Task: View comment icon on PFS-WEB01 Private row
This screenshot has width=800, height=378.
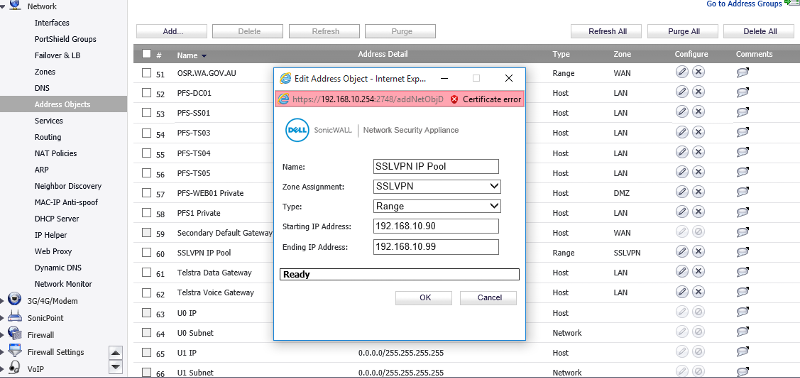Action: 742,192
